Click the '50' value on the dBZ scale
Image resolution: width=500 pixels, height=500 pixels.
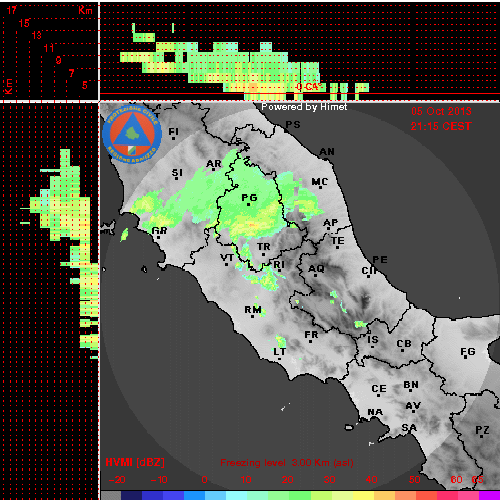(414, 480)
